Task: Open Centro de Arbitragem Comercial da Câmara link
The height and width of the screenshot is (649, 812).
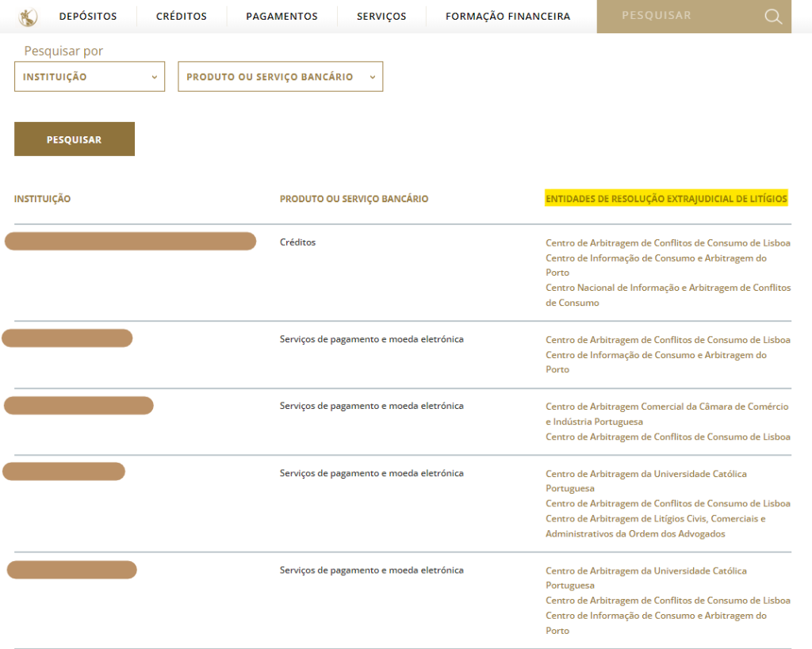Action: [667, 414]
